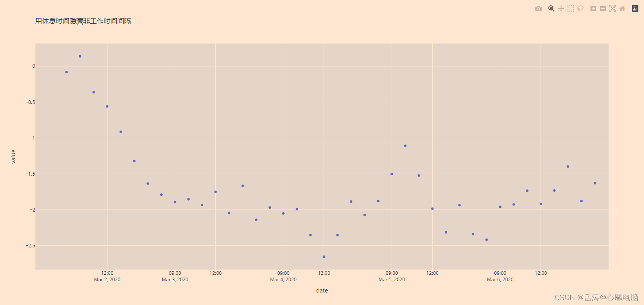Click the y-axis tick label '−1.5'
This screenshot has height=305, width=644.
click(30, 174)
